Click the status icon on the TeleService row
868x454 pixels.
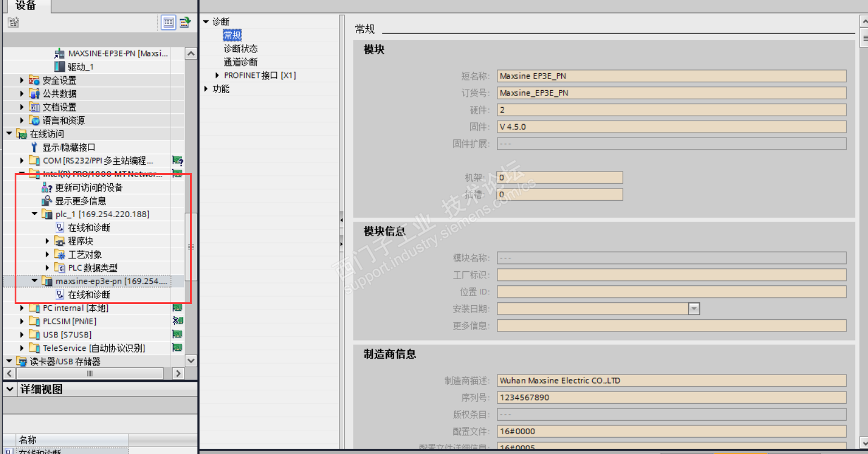177,348
